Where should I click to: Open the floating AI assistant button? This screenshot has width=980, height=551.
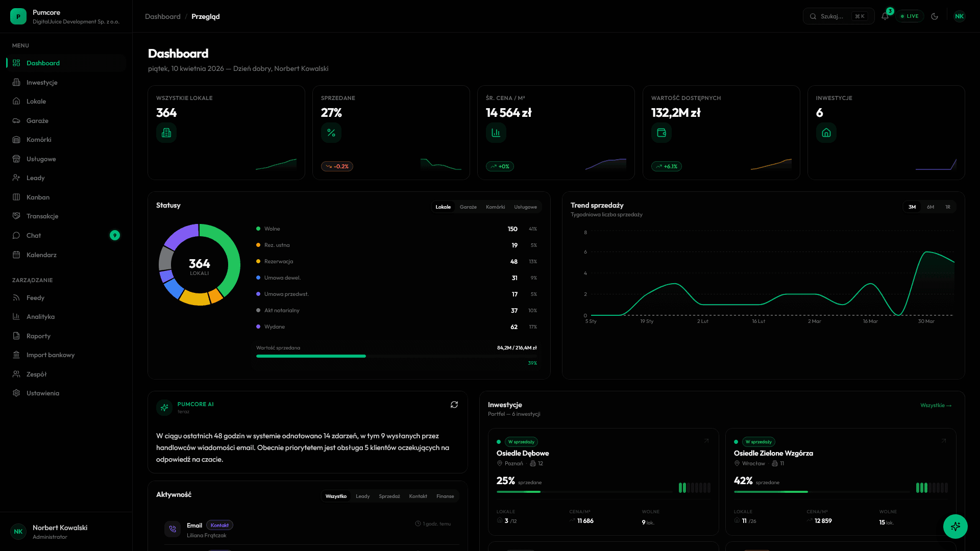(x=955, y=527)
